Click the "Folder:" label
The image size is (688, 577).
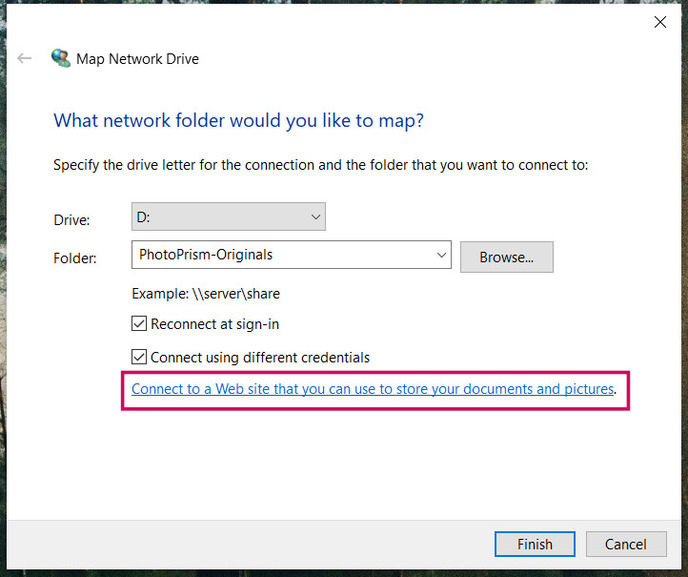75,258
